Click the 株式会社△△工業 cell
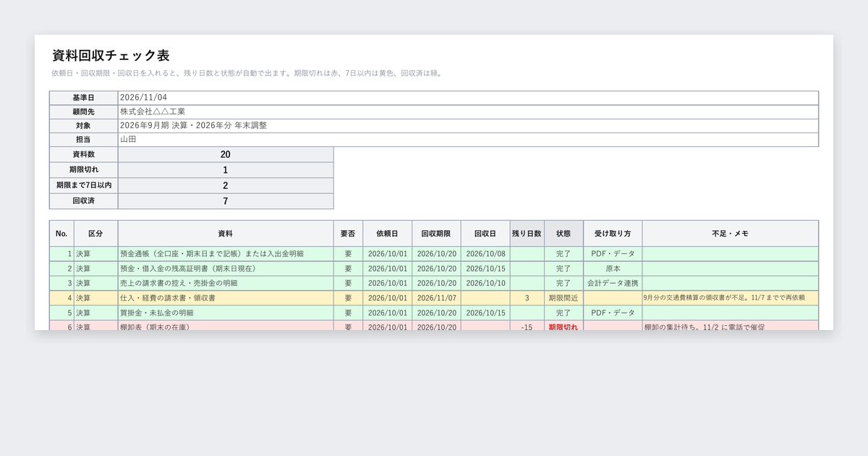Image resolution: width=868 pixels, height=456 pixels. (468, 111)
